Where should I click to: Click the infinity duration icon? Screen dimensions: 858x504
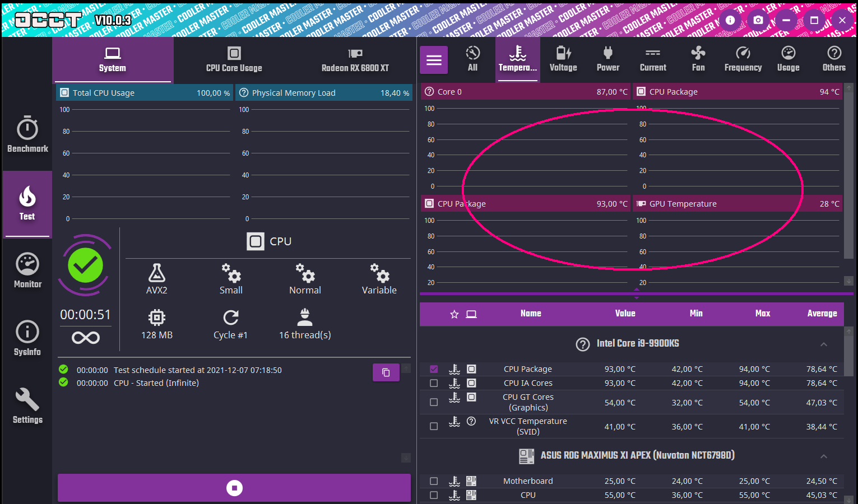(86, 338)
